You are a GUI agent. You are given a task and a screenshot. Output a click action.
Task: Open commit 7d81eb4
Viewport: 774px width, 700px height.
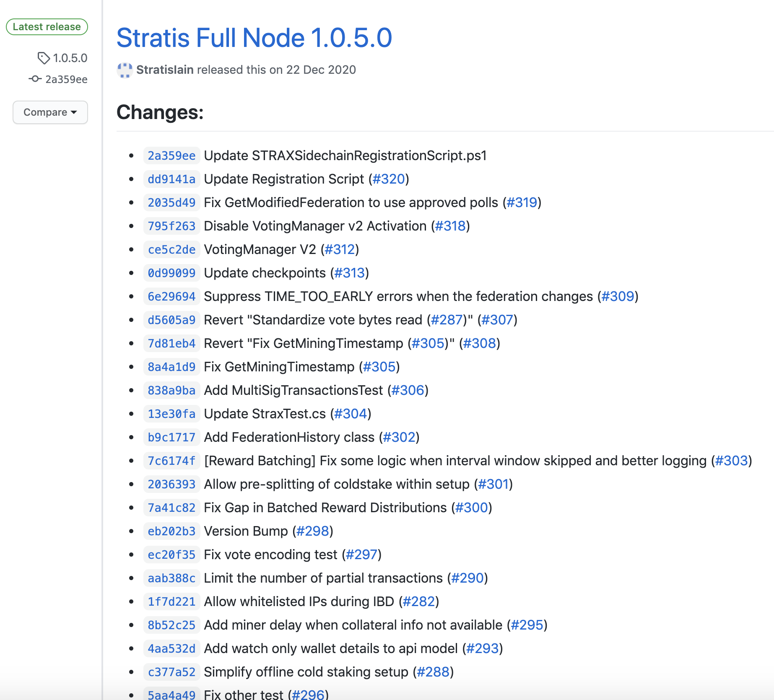point(171,343)
